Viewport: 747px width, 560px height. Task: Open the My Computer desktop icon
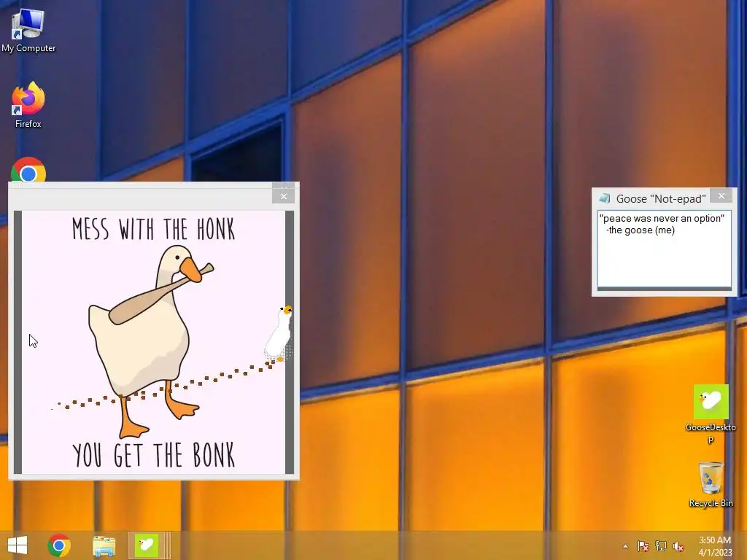pos(28,31)
